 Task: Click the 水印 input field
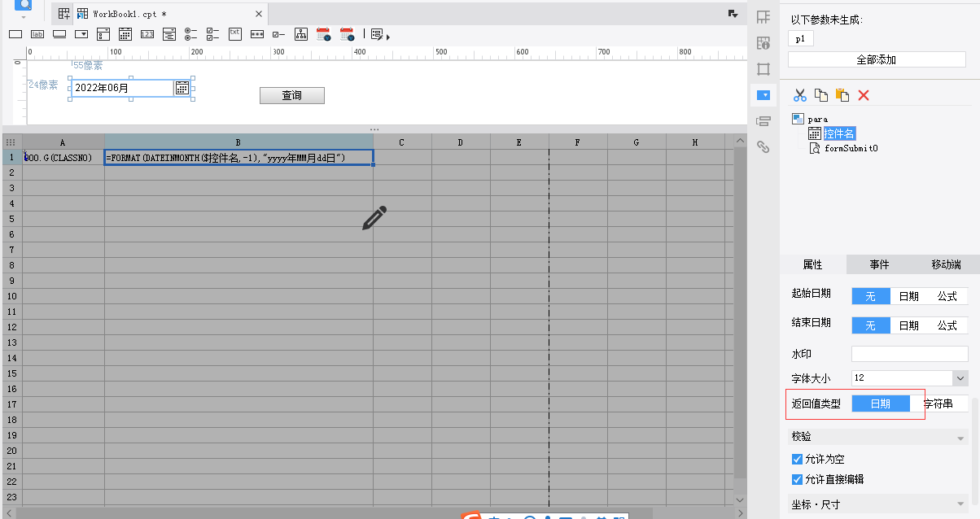pos(909,354)
